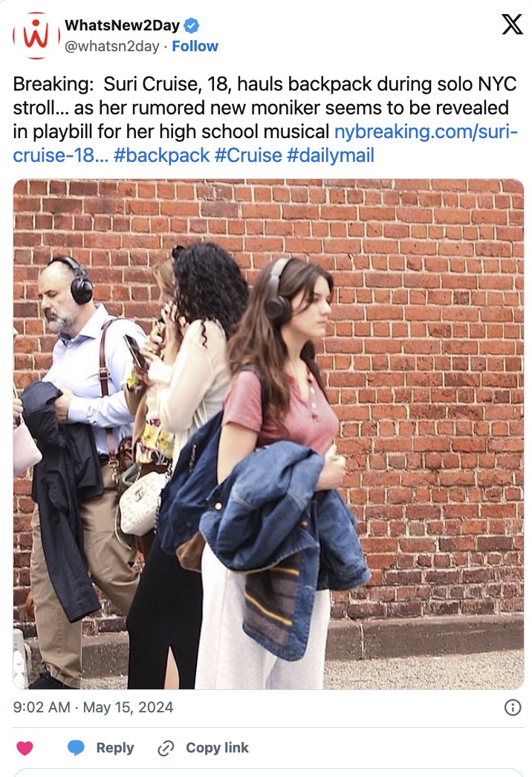This screenshot has height=777, width=532.
Task: Click the Copy link text
Action: (217, 747)
